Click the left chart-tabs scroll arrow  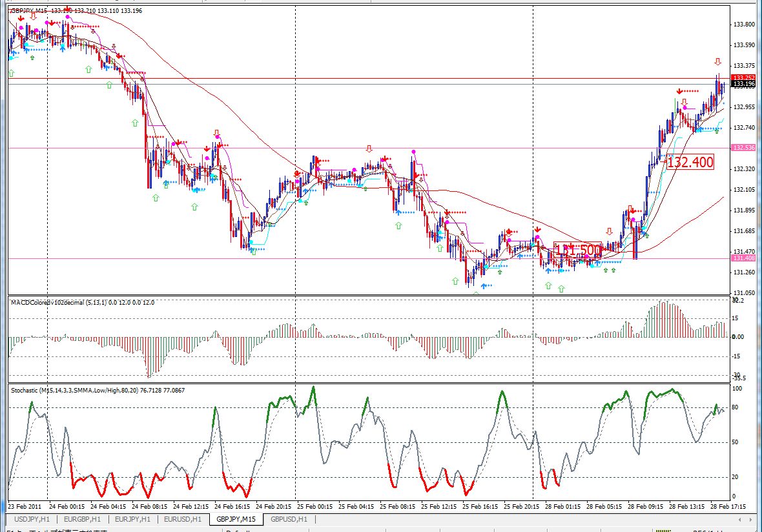740,519
